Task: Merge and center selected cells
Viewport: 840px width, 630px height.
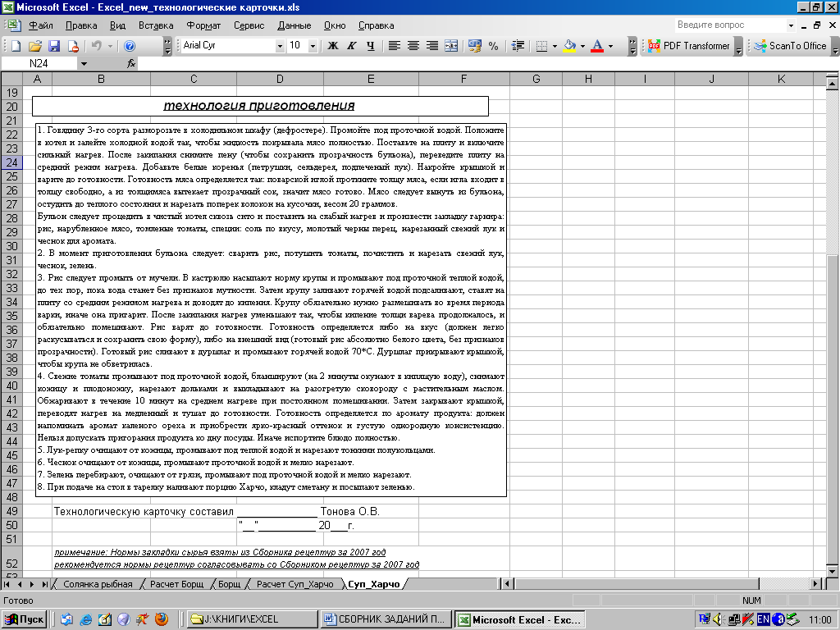Action: (451, 46)
